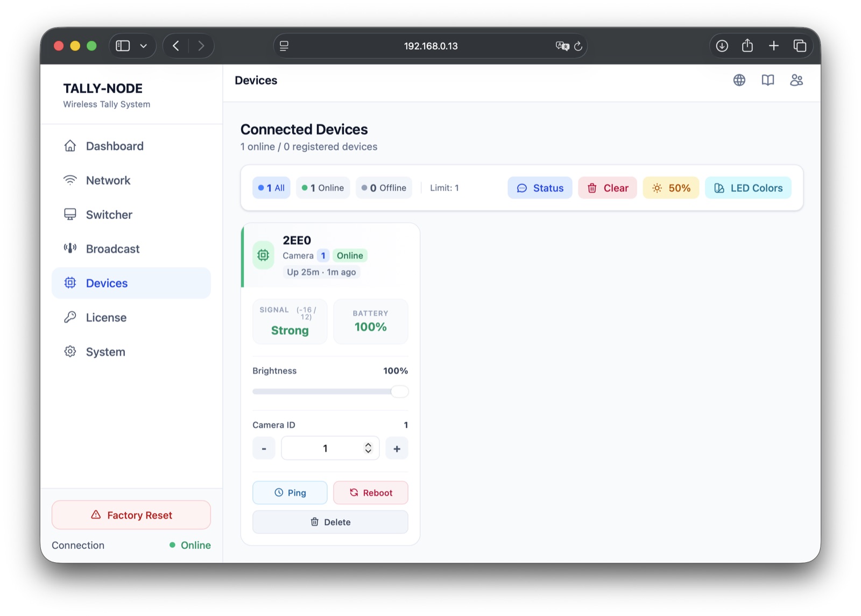Open the language globe icon

point(739,80)
